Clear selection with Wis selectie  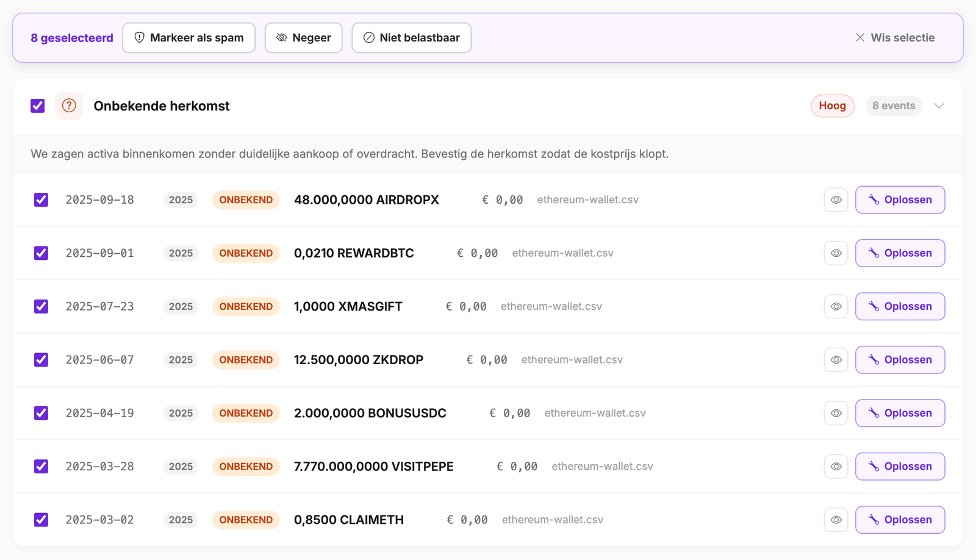tap(895, 38)
